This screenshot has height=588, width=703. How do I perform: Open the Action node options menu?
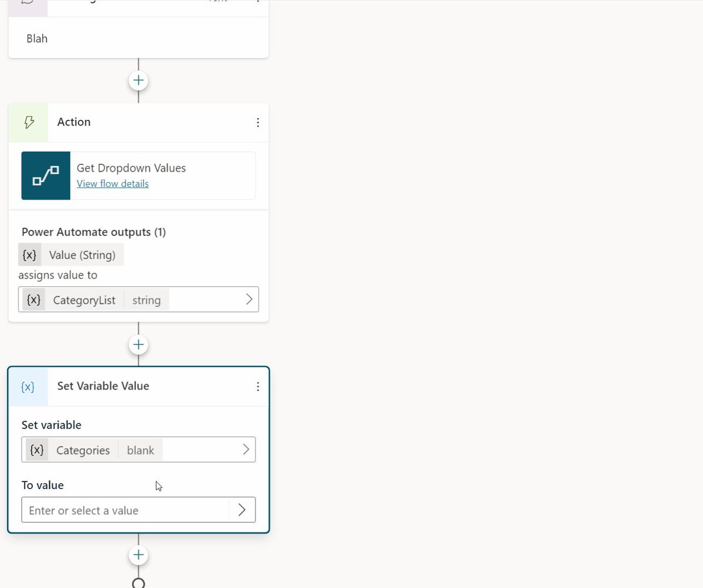tap(258, 122)
